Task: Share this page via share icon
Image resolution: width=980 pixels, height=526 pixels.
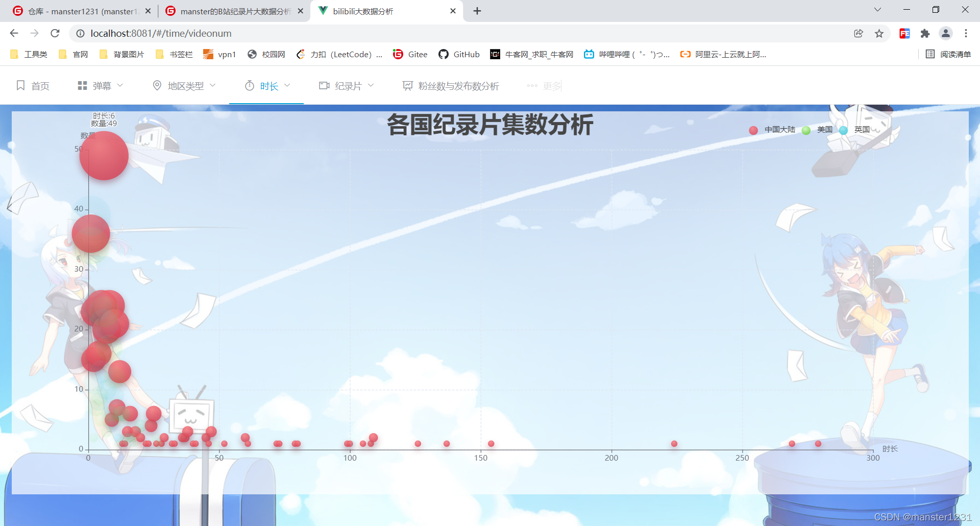Action: pyautogui.click(x=859, y=33)
